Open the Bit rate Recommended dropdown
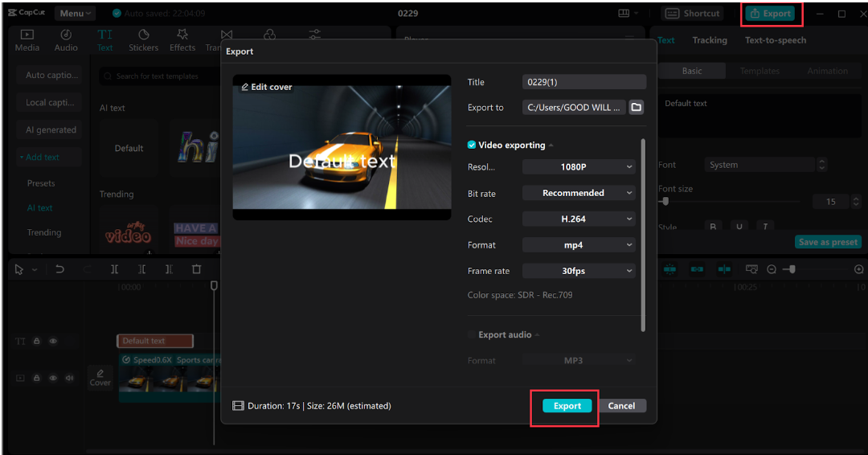 pos(579,193)
